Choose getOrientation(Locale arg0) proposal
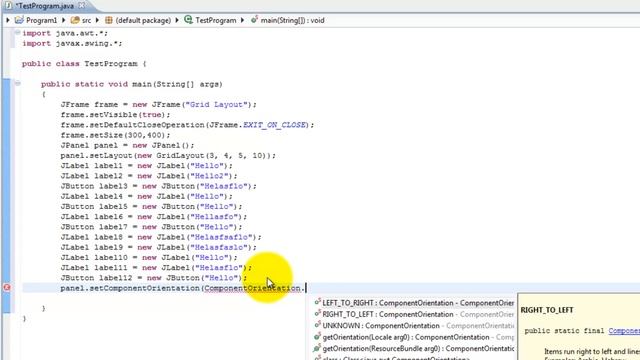640x360 pixels. pyautogui.click(x=414, y=337)
